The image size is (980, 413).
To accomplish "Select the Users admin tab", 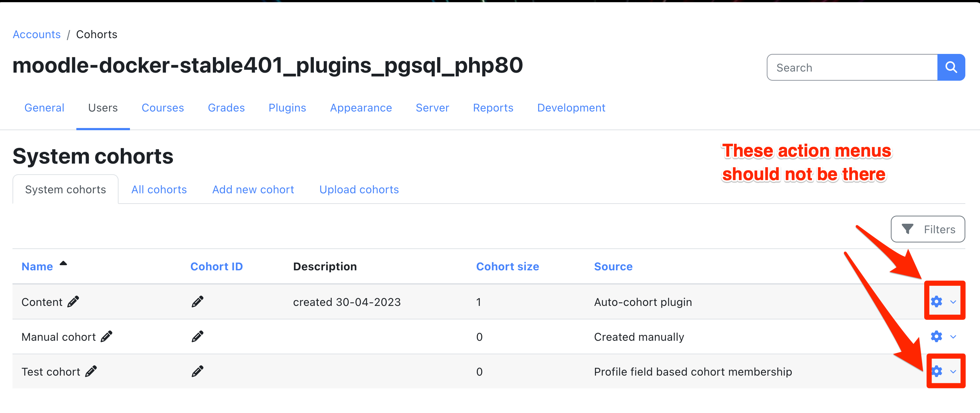I will pyautogui.click(x=103, y=107).
